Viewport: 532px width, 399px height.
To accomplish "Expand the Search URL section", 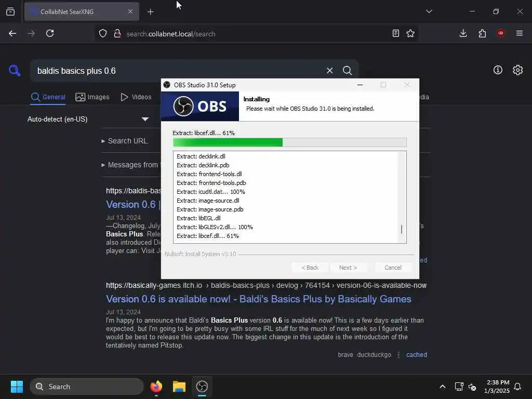I will (x=124, y=141).
